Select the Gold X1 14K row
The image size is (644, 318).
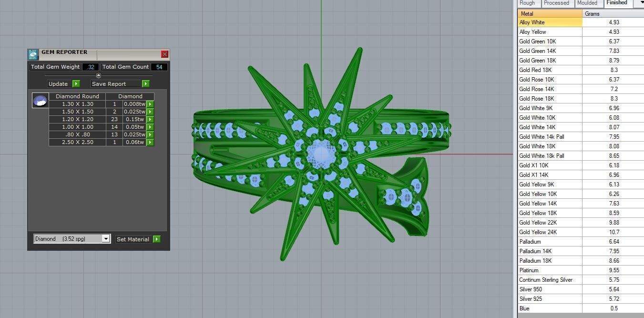click(x=581, y=175)
